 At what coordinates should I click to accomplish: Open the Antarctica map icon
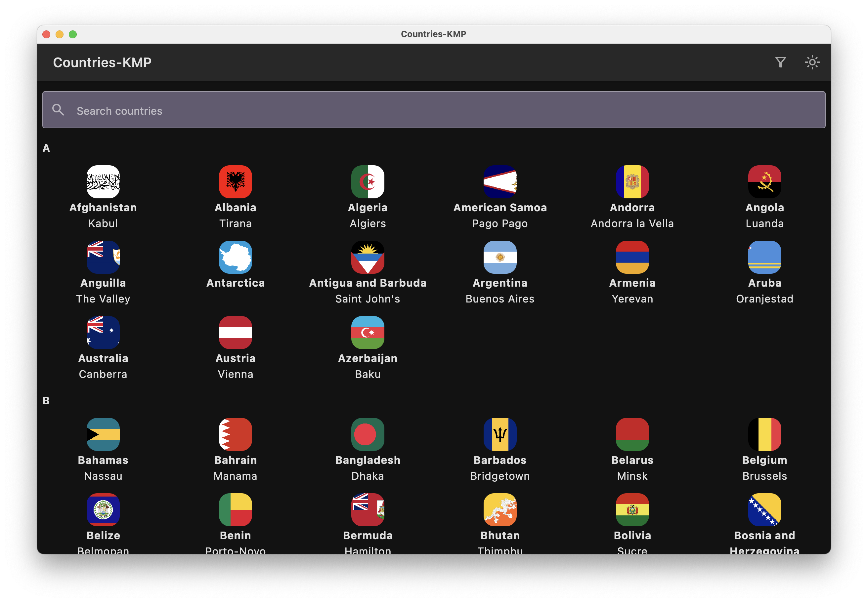236,257
